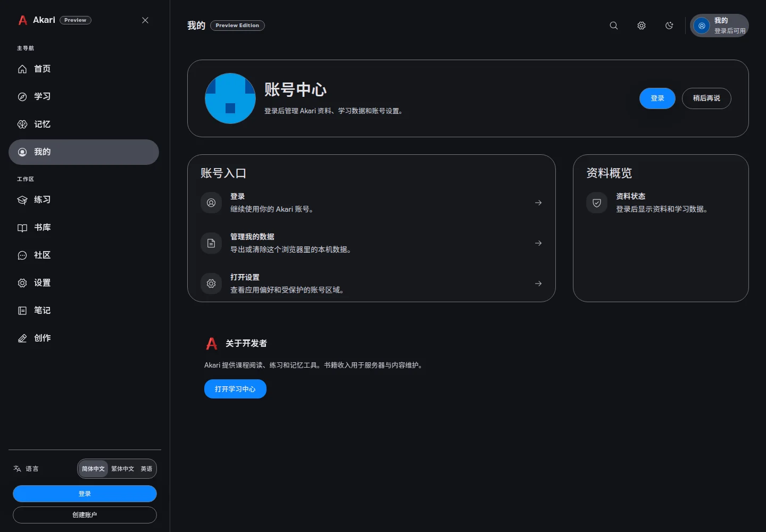Click the 创作 pencil icon in sidebar
This screenshot has height=532, width=766.
pyautogui.click(x=22, y=338)
